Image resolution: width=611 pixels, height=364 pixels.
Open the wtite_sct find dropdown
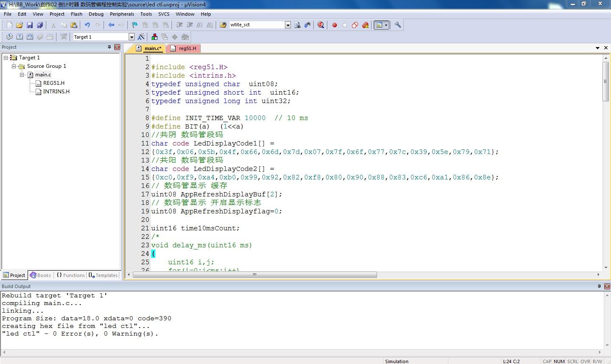pos(287,25)
